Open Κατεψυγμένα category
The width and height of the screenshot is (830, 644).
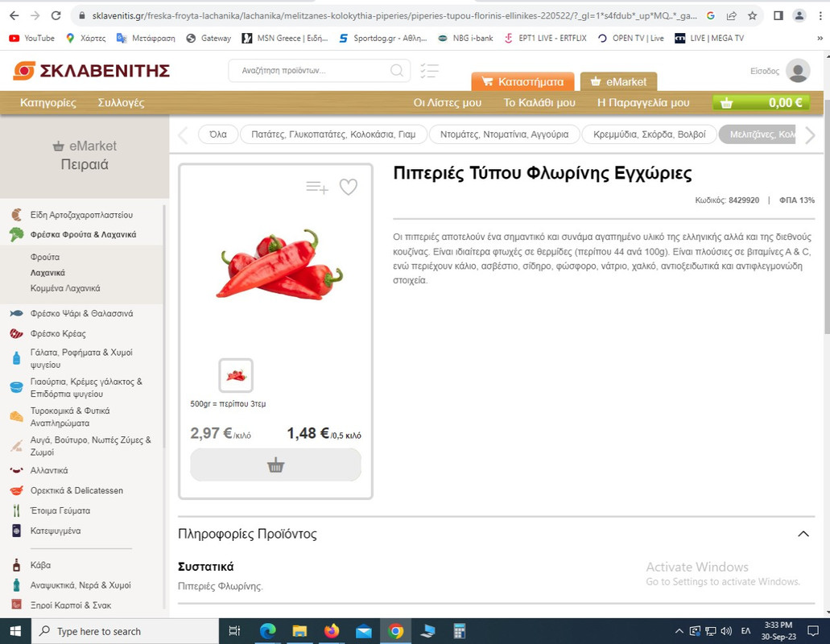[55, 530]
